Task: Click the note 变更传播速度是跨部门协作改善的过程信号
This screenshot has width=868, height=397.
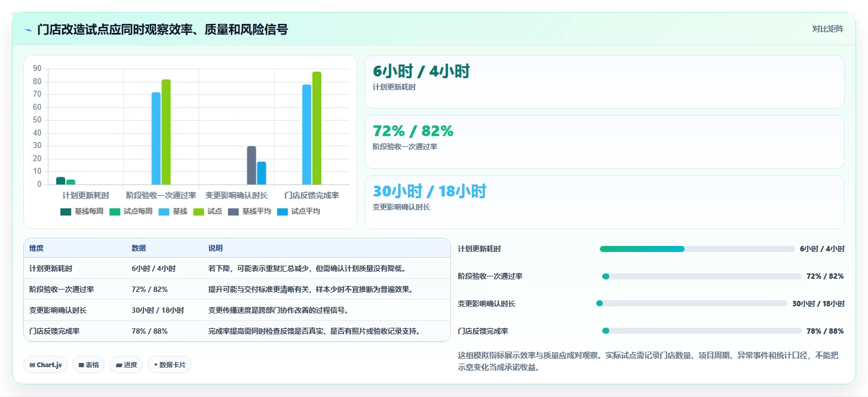Action: click(x=278, y=310)
